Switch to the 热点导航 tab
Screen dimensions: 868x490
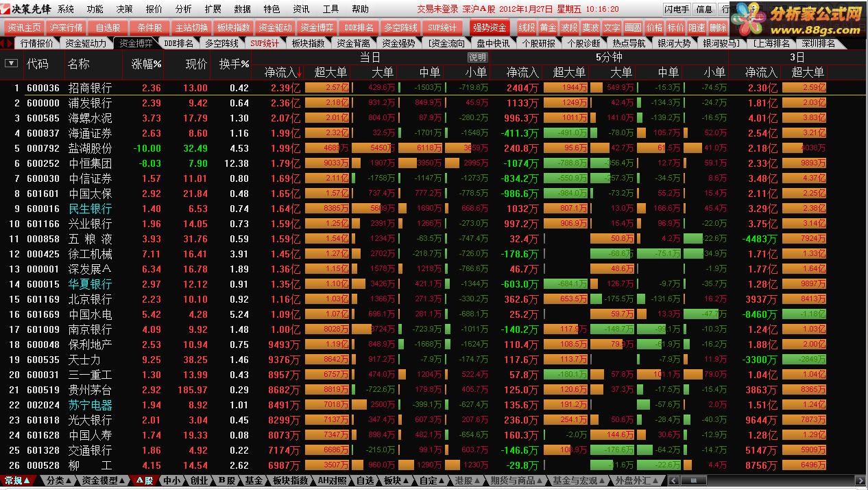tap(629, 43)
